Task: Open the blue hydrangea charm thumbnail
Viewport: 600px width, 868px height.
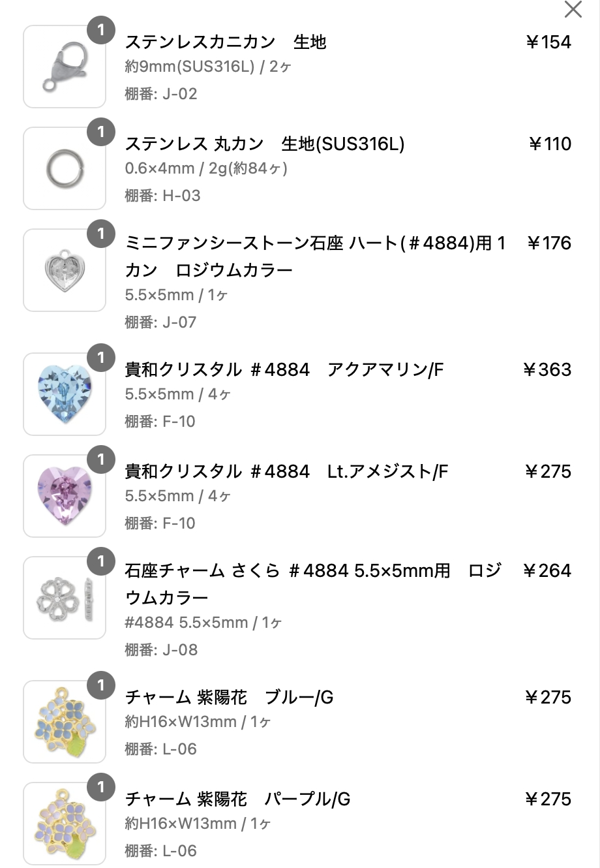Action: coord(65,722)
